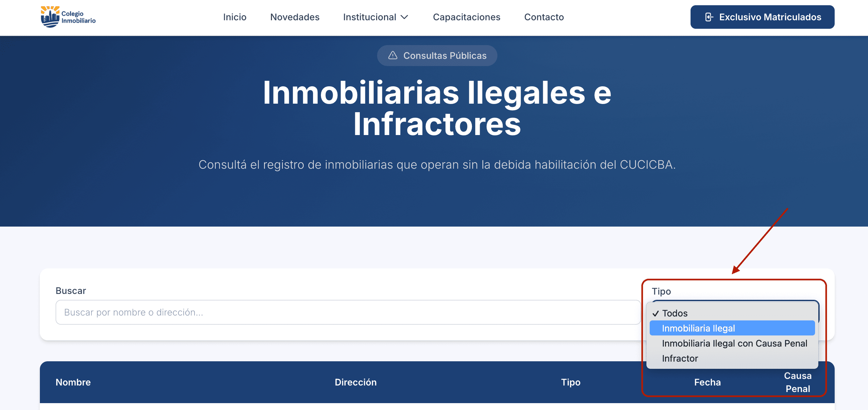Viewport: 868px width, 410px height.
Task: Choose Inmobiliaria Ilegal option
Action: 732,328
